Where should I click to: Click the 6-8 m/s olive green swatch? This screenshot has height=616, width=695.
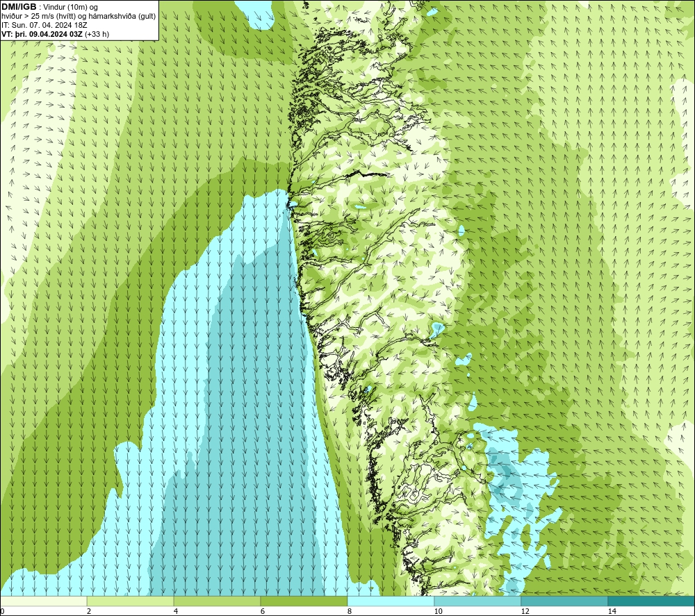tap(304, 601)
